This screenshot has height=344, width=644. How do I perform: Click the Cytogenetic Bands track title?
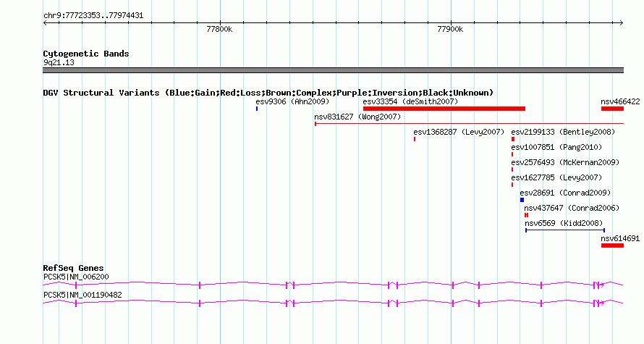[86, 54]
